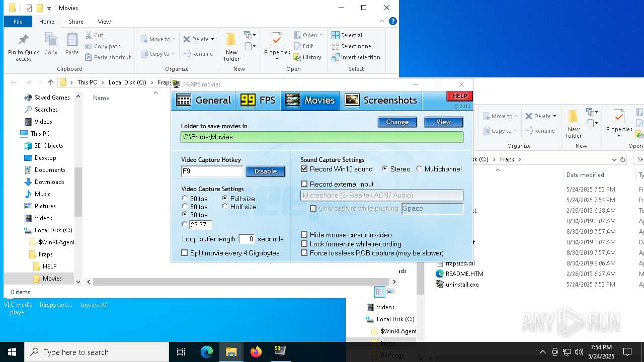Navigate up one folder level

click(50, 82)
